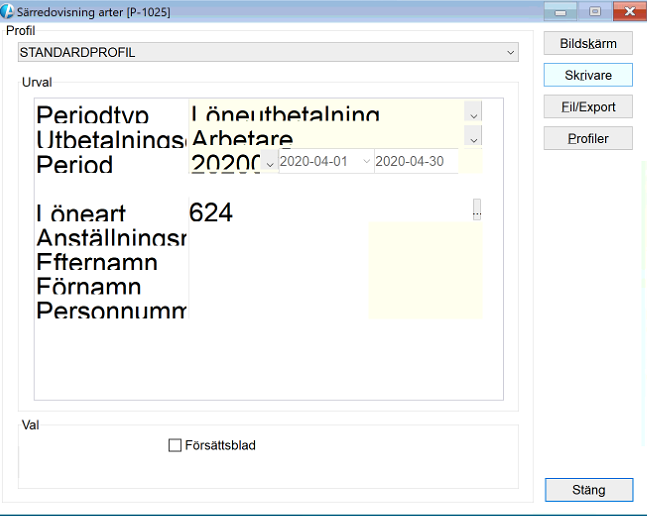Click the Personnummer input field
This screenshot has height=516, width=647.
(x=278, y=308)
